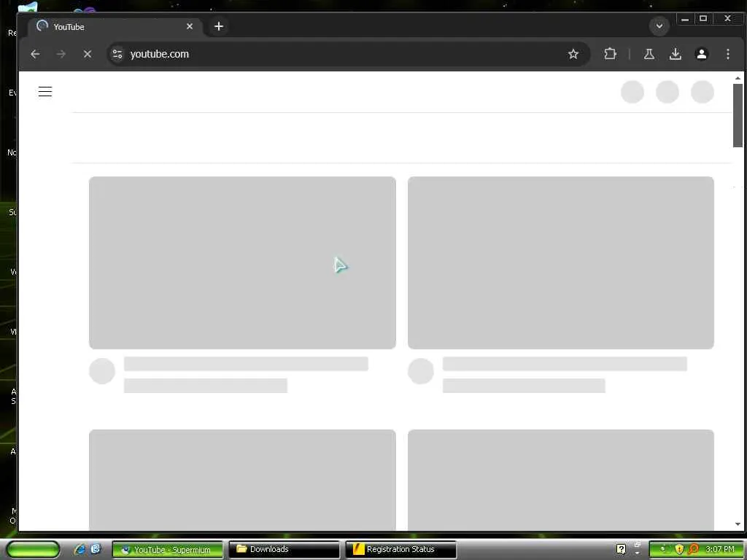Open the browser profile menu
Screen dimensions: 747x560
[702, 54]
